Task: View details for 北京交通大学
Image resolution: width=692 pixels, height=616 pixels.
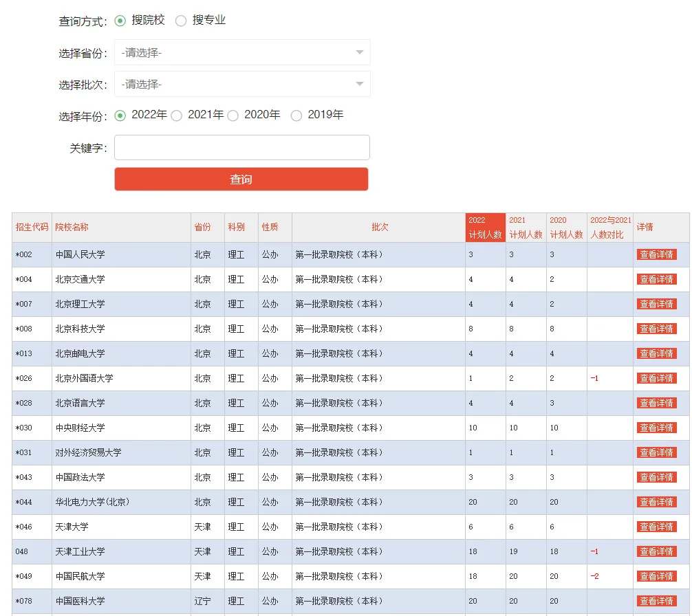Action: tap(657, 279)
